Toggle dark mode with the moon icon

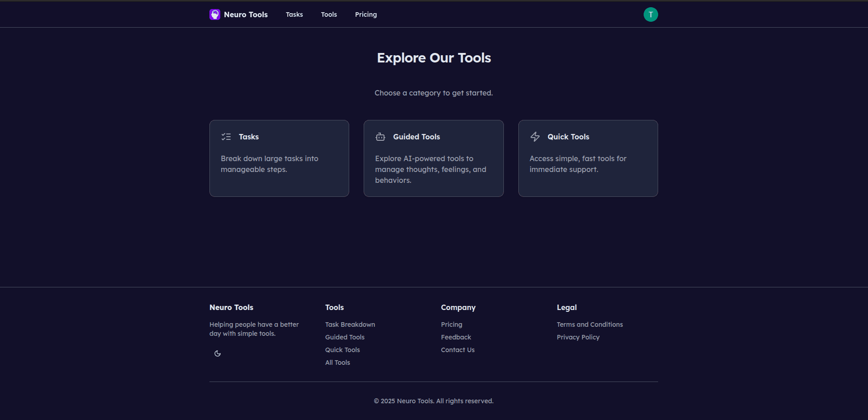(218, 353)
